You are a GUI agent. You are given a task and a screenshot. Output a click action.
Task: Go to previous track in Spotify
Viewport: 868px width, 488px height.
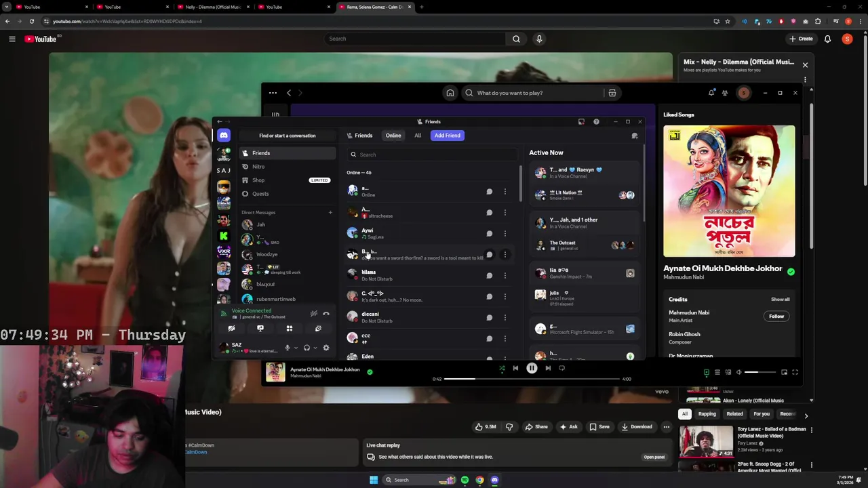click(x=515, y=368)
